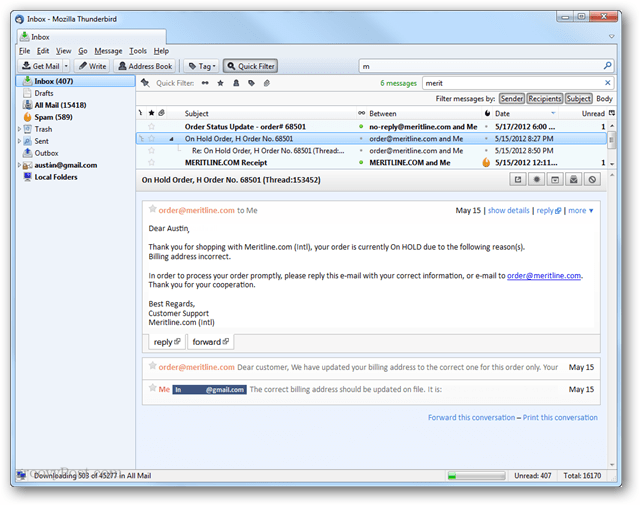This screenshot has height=505, width=640.
Task: Click the thread column header icon
Action: [141, 113]
